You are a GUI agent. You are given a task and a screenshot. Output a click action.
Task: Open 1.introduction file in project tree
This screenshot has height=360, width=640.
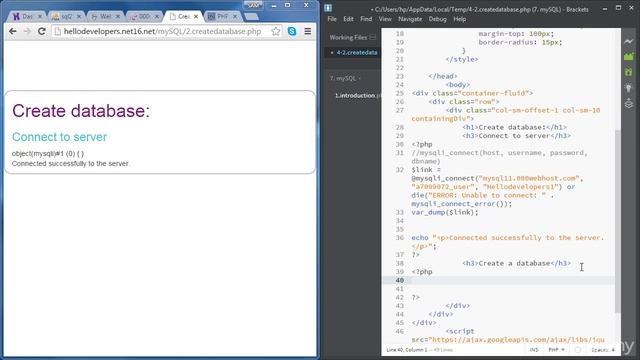pos(358,95)
